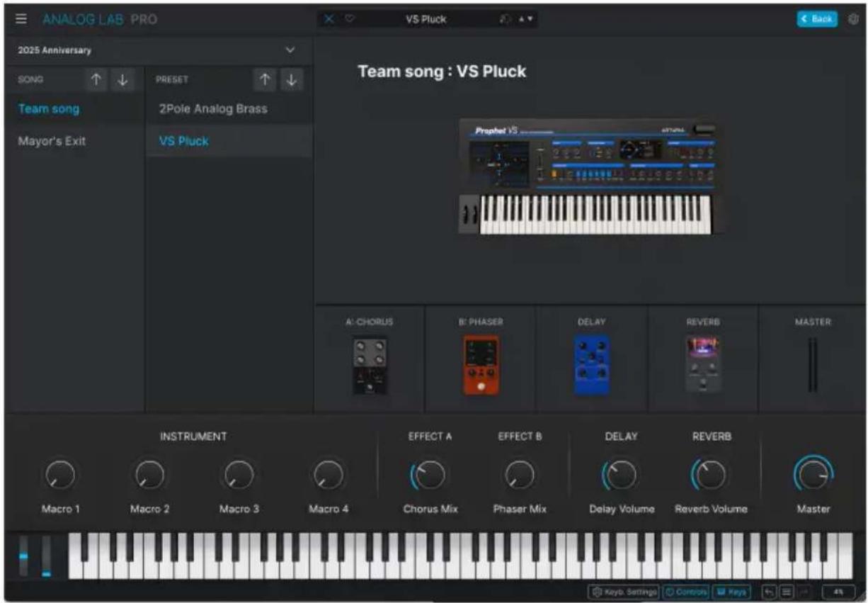Click the Master volume knob
The height and width of the screenshot is (603, 868).
(813, 473)
